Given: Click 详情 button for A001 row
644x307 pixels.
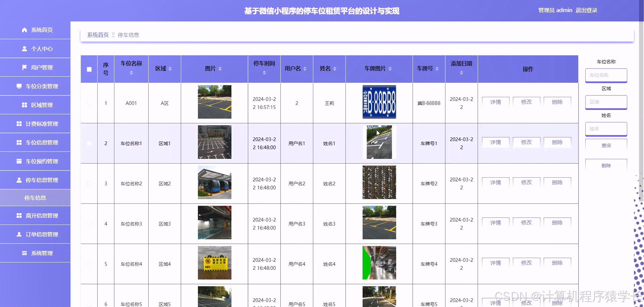Looking at the screenshot, I should 495,102.
